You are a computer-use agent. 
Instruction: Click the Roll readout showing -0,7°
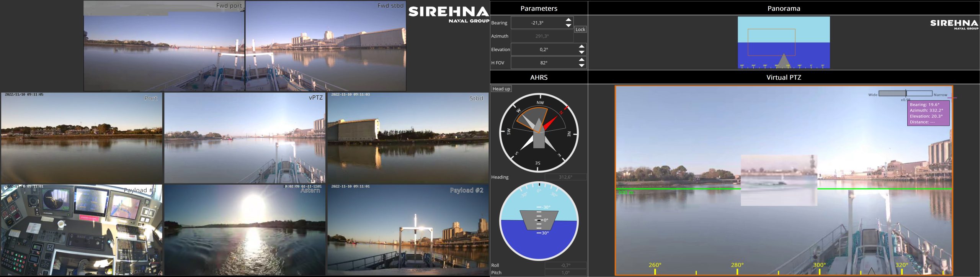coord(565,265)
